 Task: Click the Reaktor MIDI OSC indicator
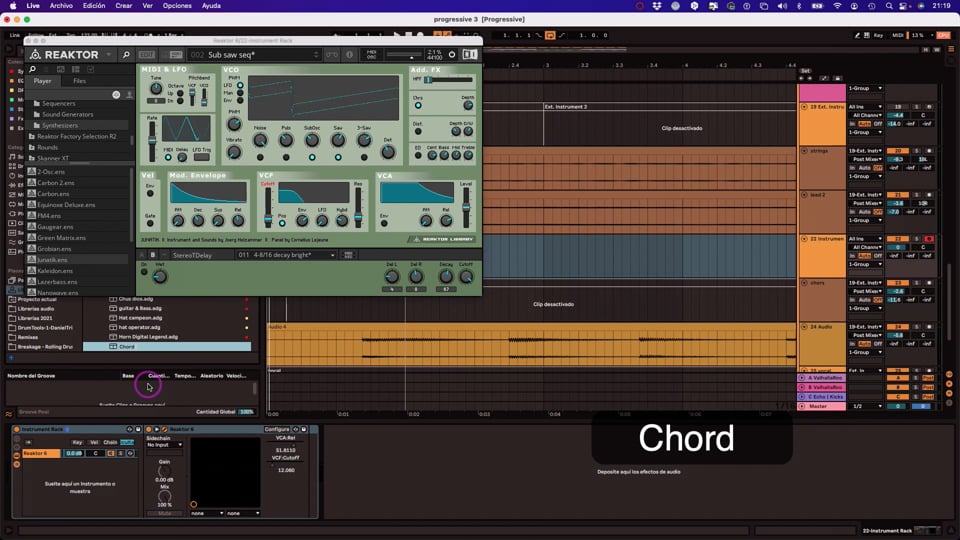coord(371,54)
